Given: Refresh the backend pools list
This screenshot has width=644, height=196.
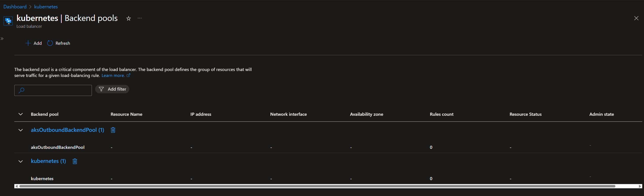Looking at the screenshot, I should 59,43.
